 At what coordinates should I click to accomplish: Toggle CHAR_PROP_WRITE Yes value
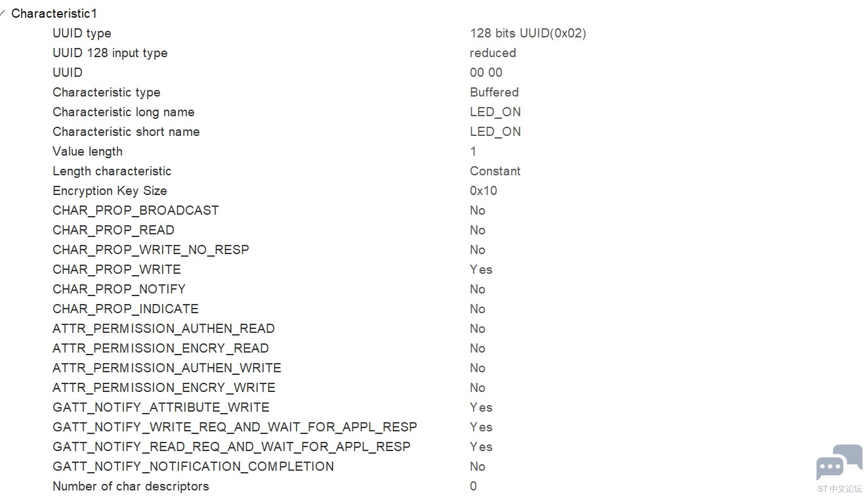pyautogui.click(x=481, y=269)
